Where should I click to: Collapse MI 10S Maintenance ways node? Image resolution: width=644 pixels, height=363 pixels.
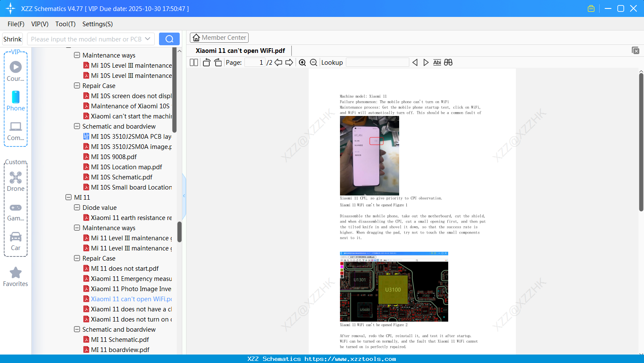(77, 55)
